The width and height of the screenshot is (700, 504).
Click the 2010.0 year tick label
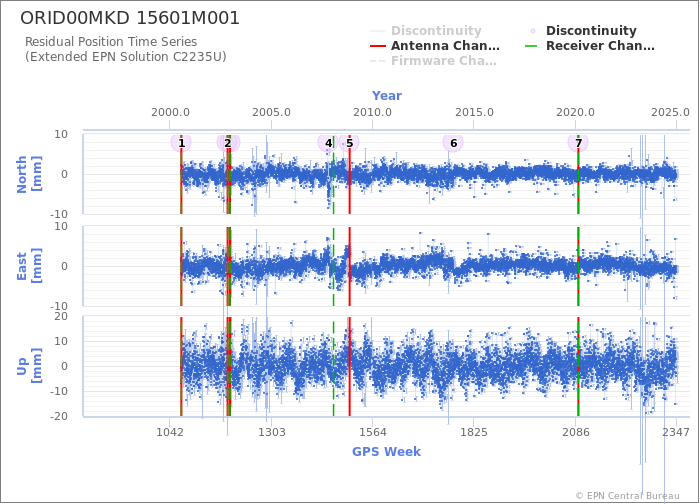[x=372, y=112]
